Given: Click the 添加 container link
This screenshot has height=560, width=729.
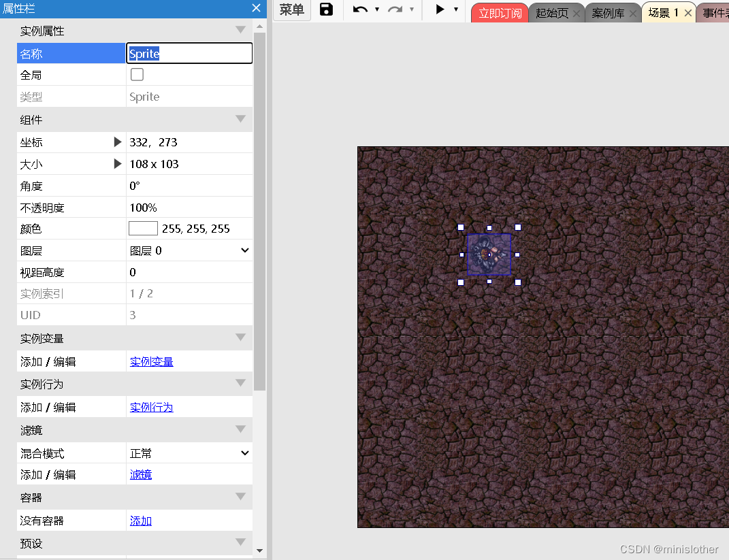Looking at the screenshot, I should [x=141, y=521].
